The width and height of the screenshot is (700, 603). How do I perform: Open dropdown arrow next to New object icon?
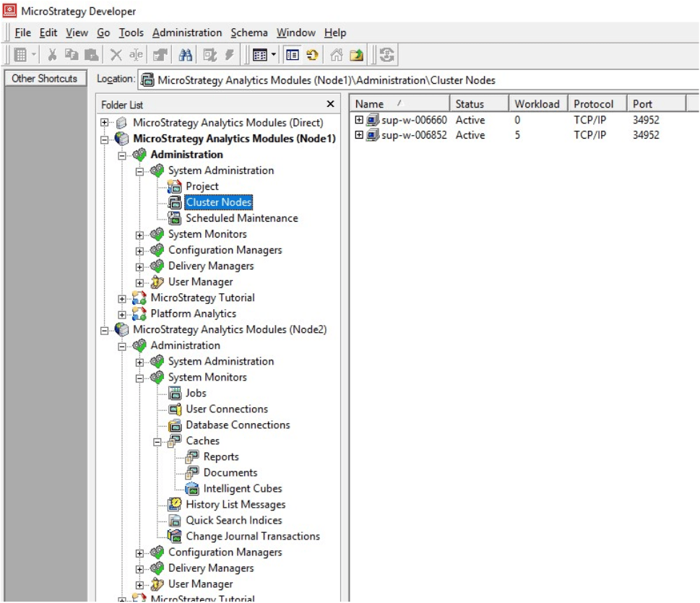click(33, 55)
